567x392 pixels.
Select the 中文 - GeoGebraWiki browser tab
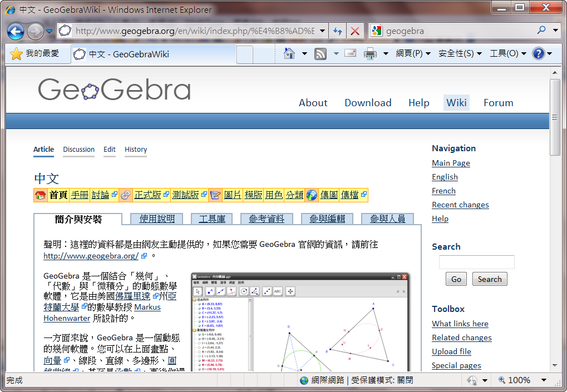coord(154,54)
